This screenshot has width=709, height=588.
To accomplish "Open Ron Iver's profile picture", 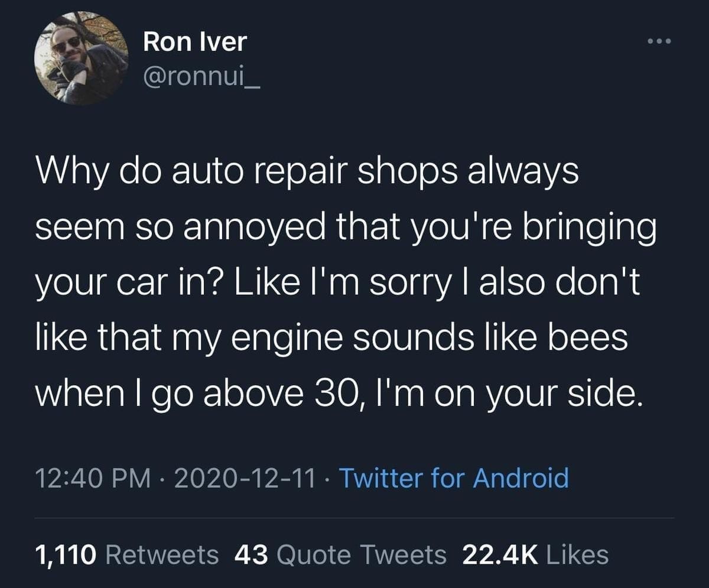I will 82,58.
